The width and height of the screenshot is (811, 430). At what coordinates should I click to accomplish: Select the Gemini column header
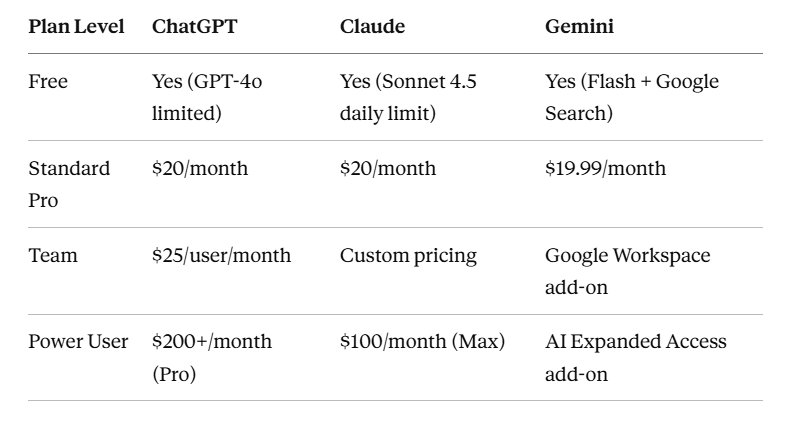[579, 26]
